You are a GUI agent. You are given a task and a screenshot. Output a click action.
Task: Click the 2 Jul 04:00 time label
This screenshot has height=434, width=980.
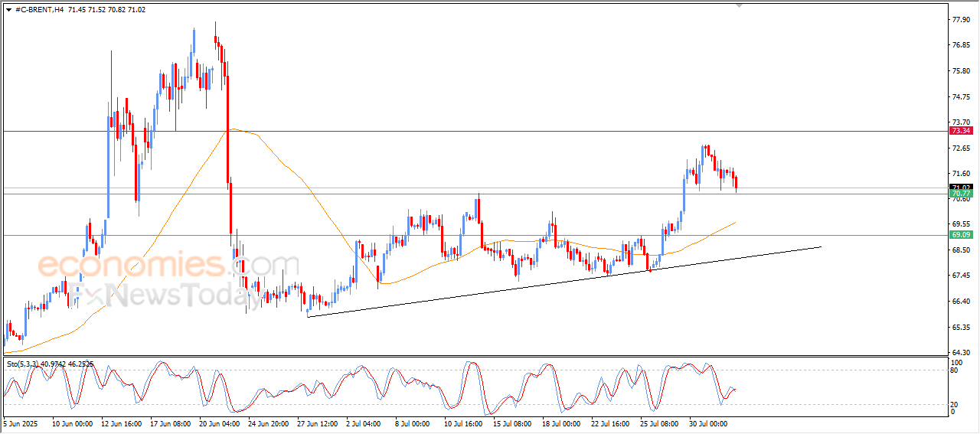point(364,423)
